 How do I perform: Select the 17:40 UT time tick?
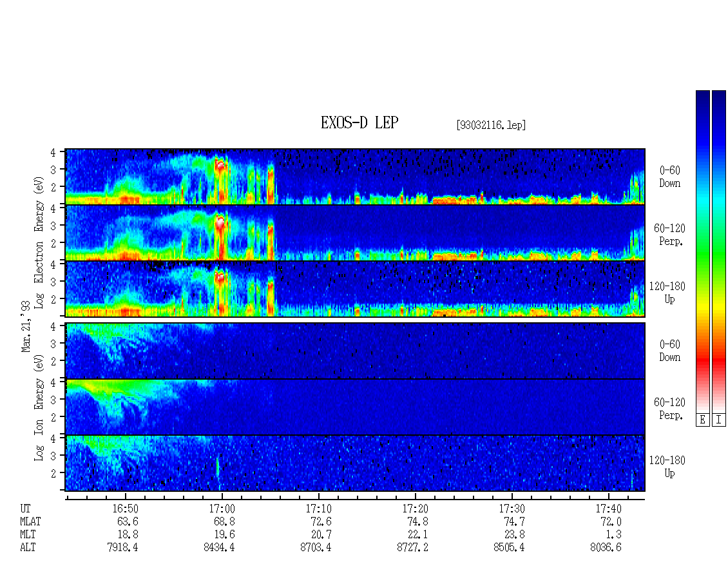[x=608, y=509]
